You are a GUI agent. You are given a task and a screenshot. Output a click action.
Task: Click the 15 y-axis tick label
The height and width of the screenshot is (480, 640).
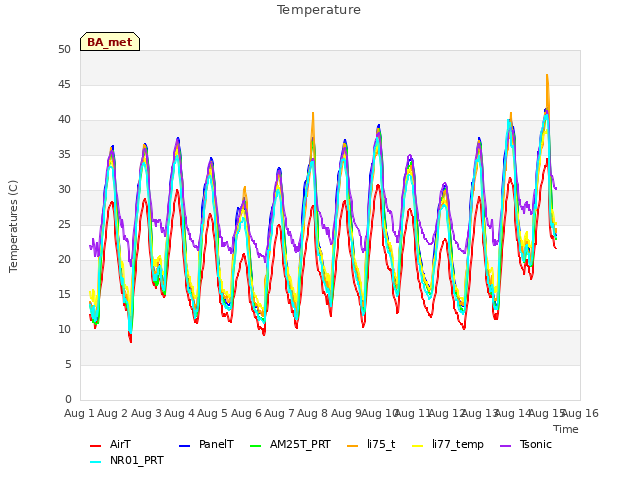coord(64,295)
